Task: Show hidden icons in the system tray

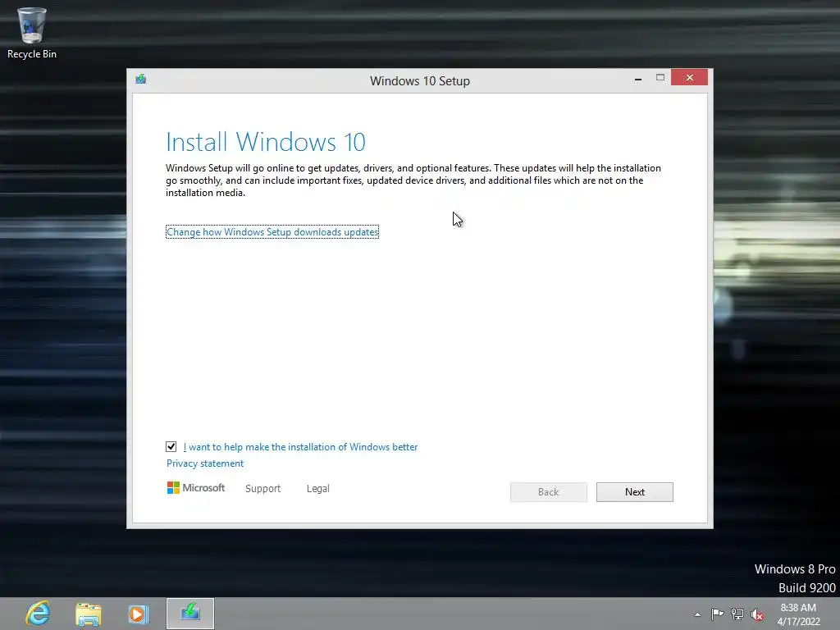Action: pyautogui.click(x=697, y=614)
